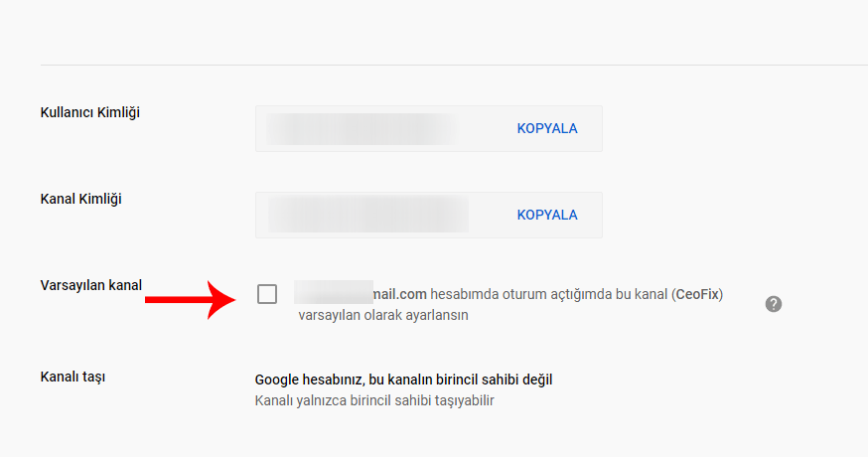Click the 'Kanal Kimliği' label

pyautogui.click(x=80, y=199)
